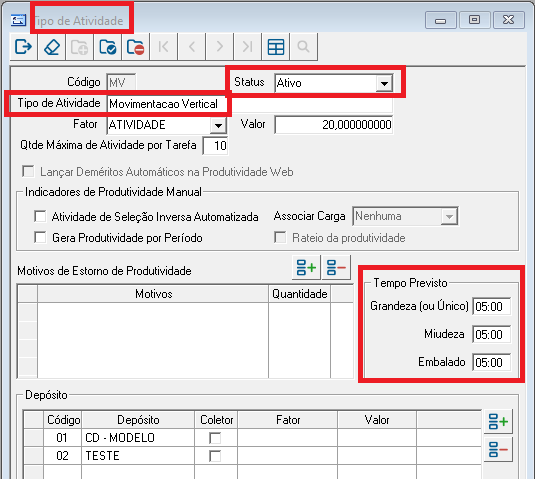Viewport: 535px width, 479px height.
Task: Click the Quantidade column header
Action: (300, 294)
